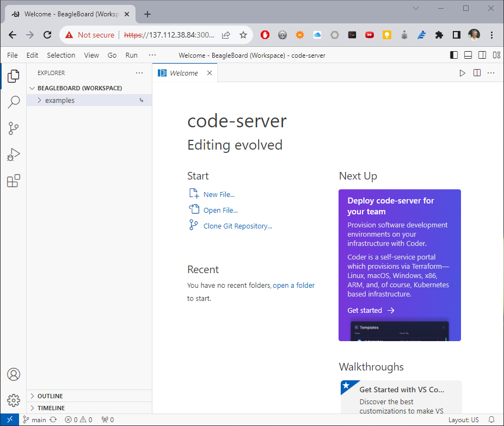The image size is (504, 426).
Task: Open the Run and Debug view
Action: 14,155
